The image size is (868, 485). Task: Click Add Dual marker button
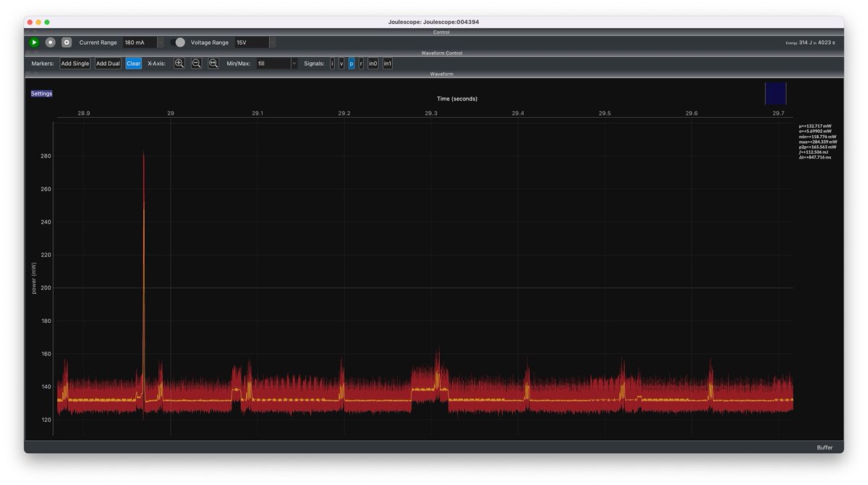[x=109, y=64]
